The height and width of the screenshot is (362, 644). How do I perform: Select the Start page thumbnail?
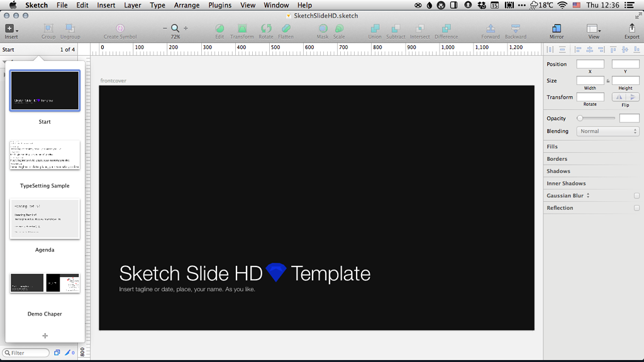[45, 90]
